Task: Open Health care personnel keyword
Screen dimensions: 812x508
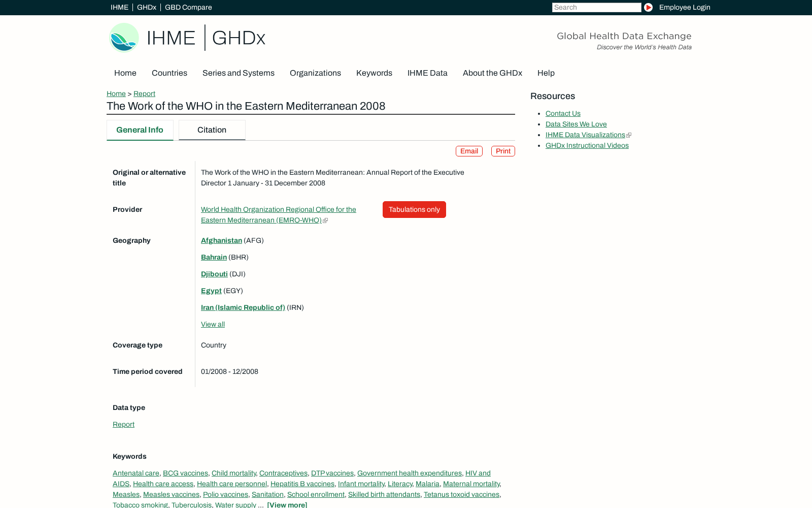Action: 232,484
